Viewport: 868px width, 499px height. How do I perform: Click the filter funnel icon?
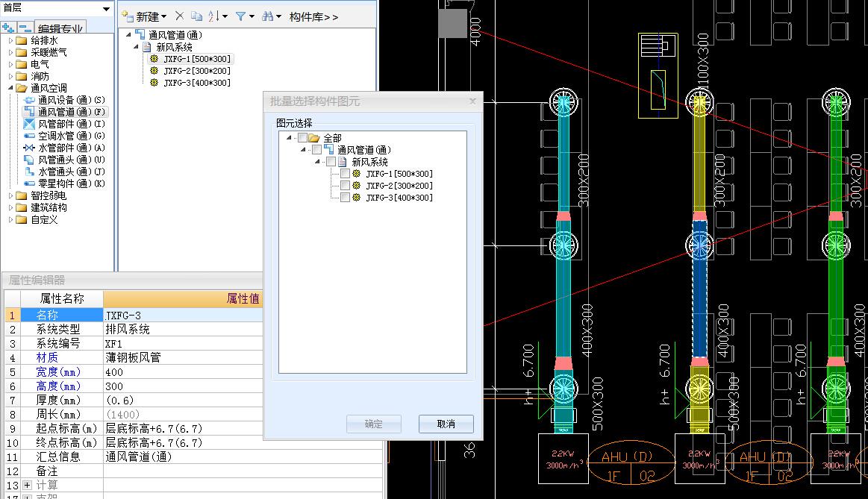[241, 15]
